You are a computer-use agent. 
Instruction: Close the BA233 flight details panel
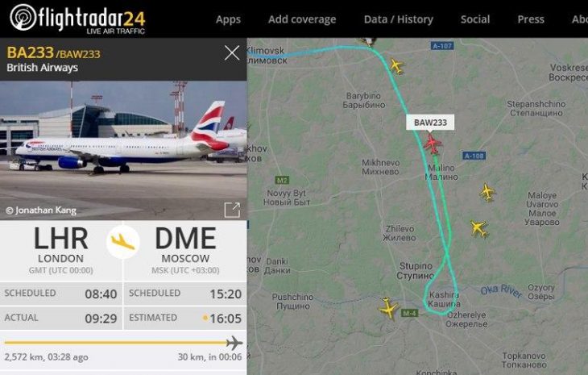[232, 53]
